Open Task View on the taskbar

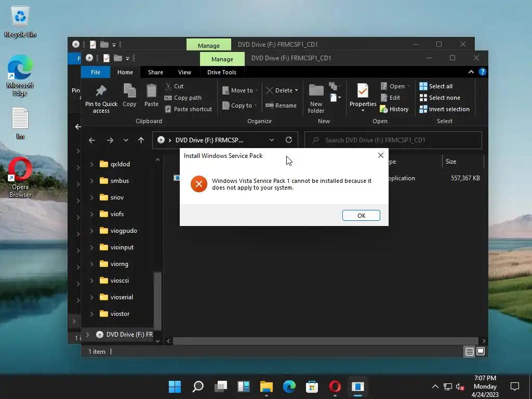221,387
